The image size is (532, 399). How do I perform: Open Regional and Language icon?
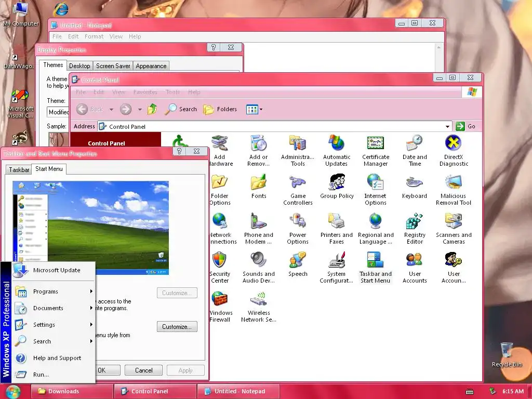tap(376, 229)
